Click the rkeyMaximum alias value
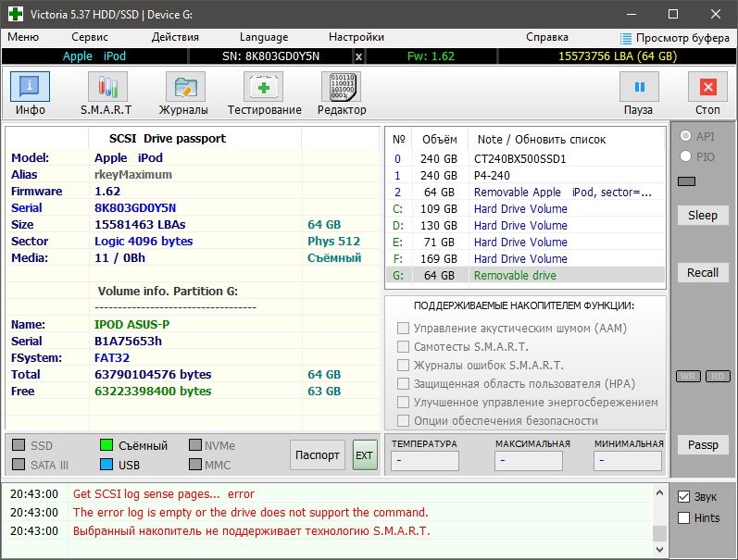Viewport: 738px width, 560px height. 133,175
